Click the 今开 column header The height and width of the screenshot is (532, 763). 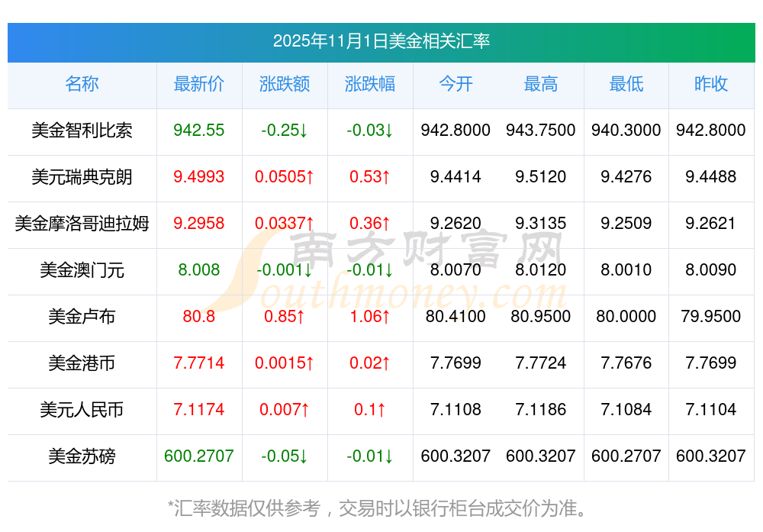[456, 84]
